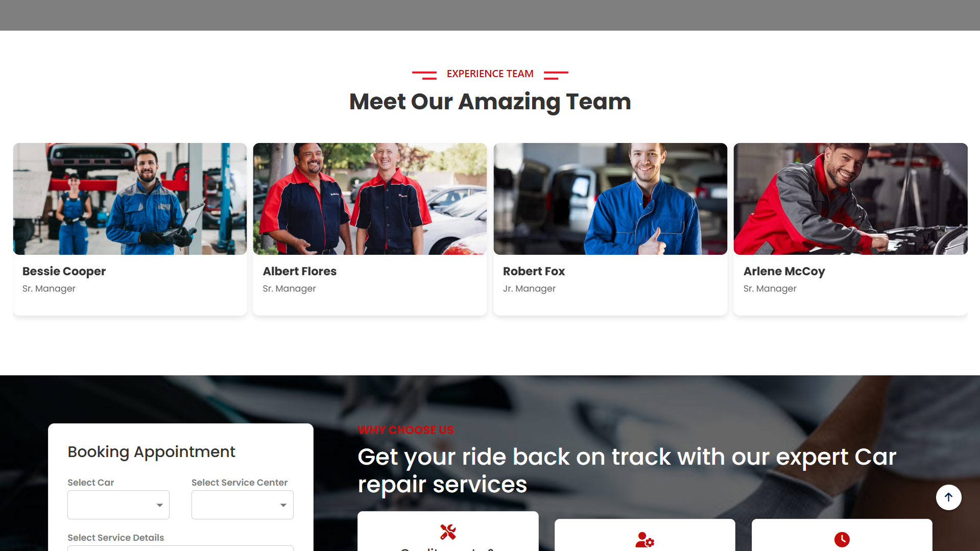Click the scroll-to-top arrow button

coord(948,497)
